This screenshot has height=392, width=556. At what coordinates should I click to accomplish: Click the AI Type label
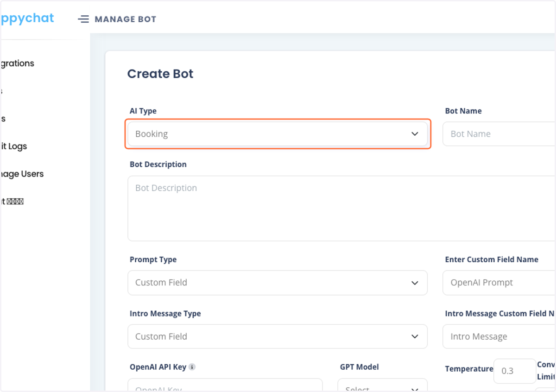point(143,111)
